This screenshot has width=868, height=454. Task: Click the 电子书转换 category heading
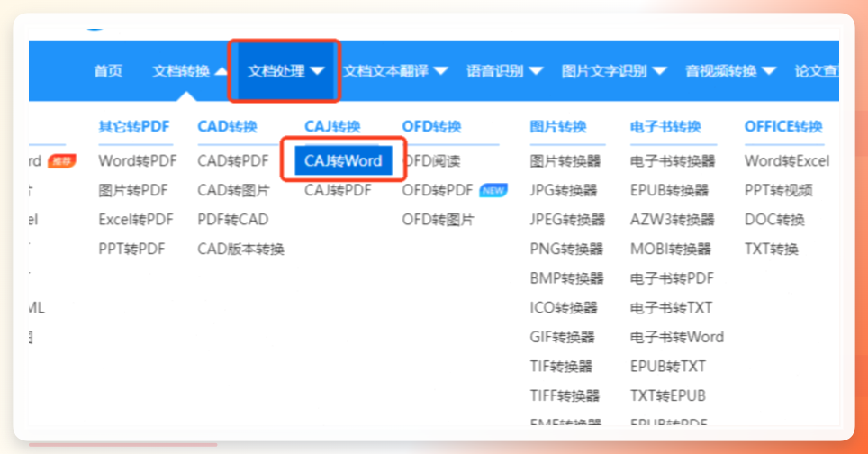click(x=665, y=127)
